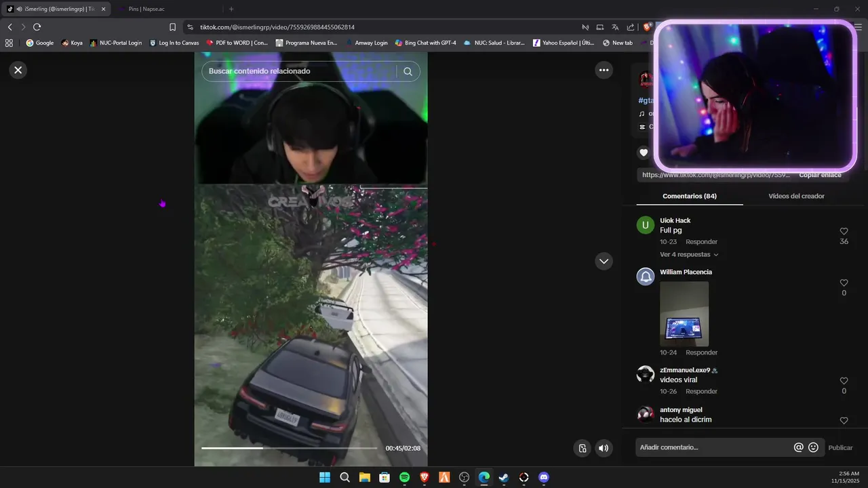
Task: Like zEmmanuel.exe9's comment
Action: pyautogui.click(x=844, y=381)
